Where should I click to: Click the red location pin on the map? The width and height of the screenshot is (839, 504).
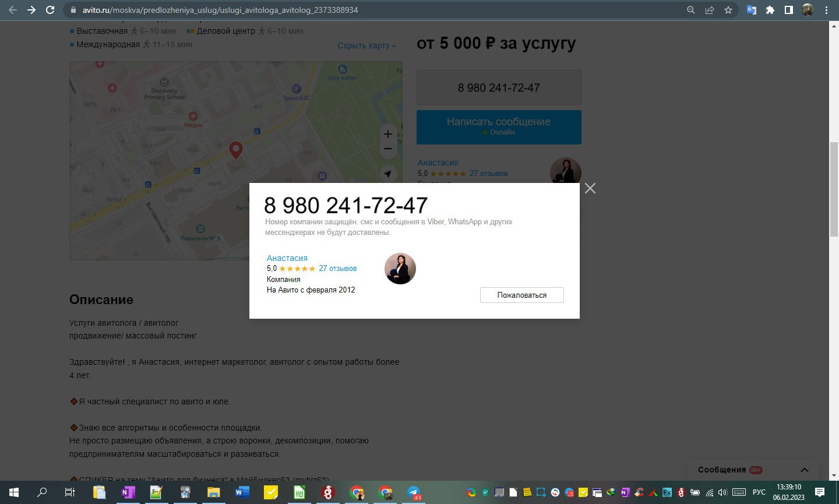(235, 150)
